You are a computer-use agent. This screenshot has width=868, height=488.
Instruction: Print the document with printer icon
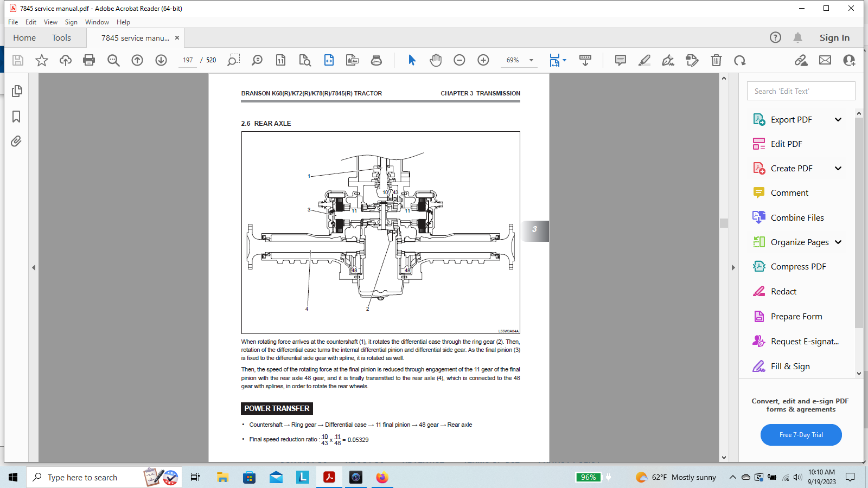tap(89, 60)
